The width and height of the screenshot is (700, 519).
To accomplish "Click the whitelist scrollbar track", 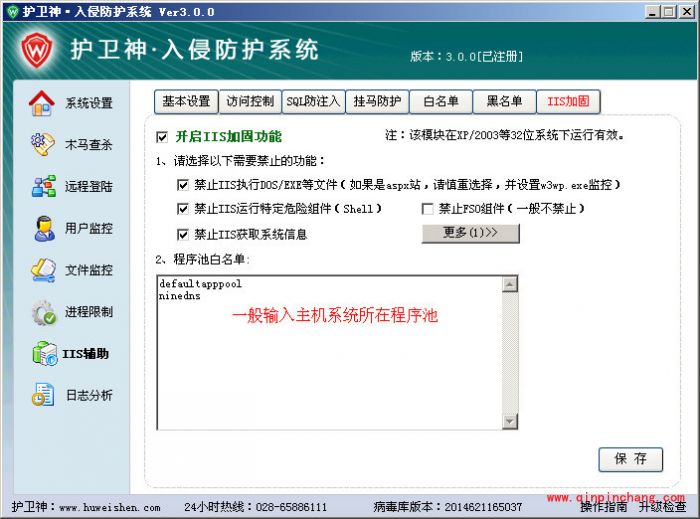I will [510, 353].
